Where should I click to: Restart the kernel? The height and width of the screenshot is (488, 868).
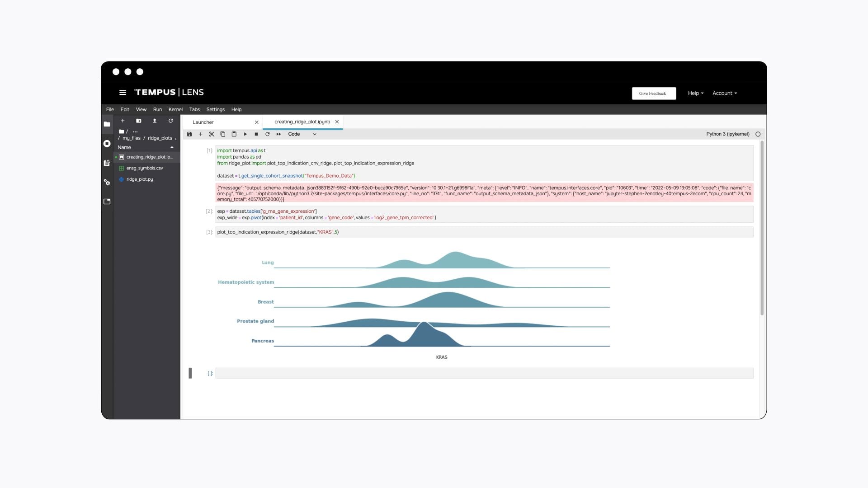(x=267, y=134)
